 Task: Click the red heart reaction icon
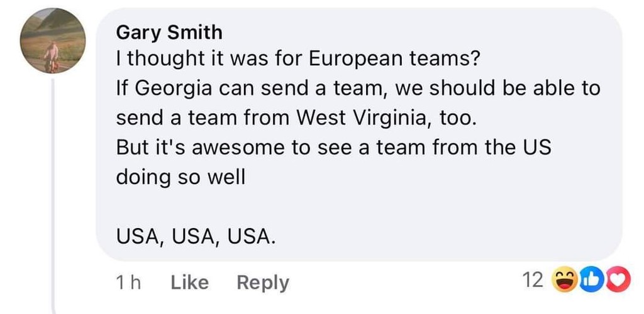tap(618, 280)
